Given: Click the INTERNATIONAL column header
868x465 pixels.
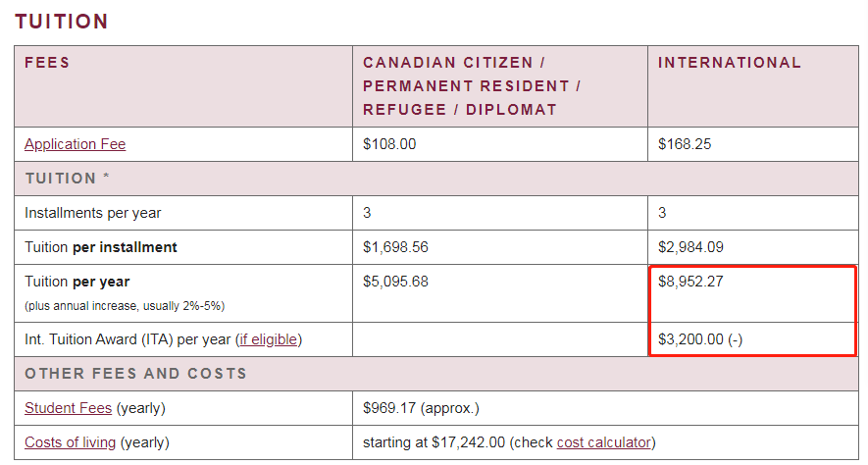Looking at the screenshot, I should click(729, 63).
